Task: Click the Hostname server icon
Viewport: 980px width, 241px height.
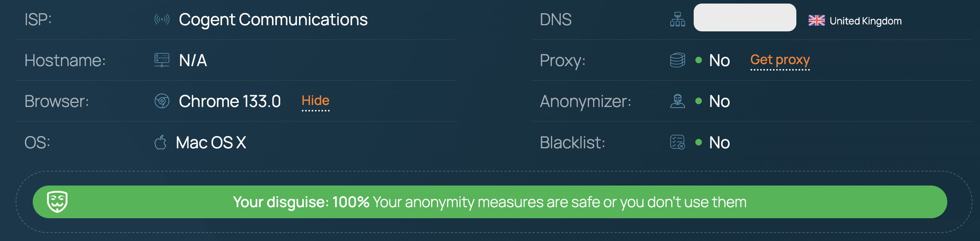Action: [x=162, y=60]
